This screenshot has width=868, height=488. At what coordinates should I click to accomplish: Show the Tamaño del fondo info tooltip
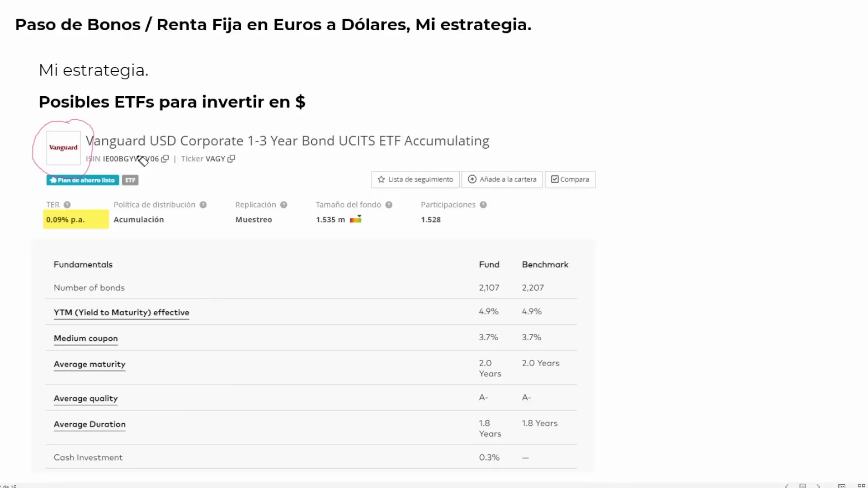point(389,205)
